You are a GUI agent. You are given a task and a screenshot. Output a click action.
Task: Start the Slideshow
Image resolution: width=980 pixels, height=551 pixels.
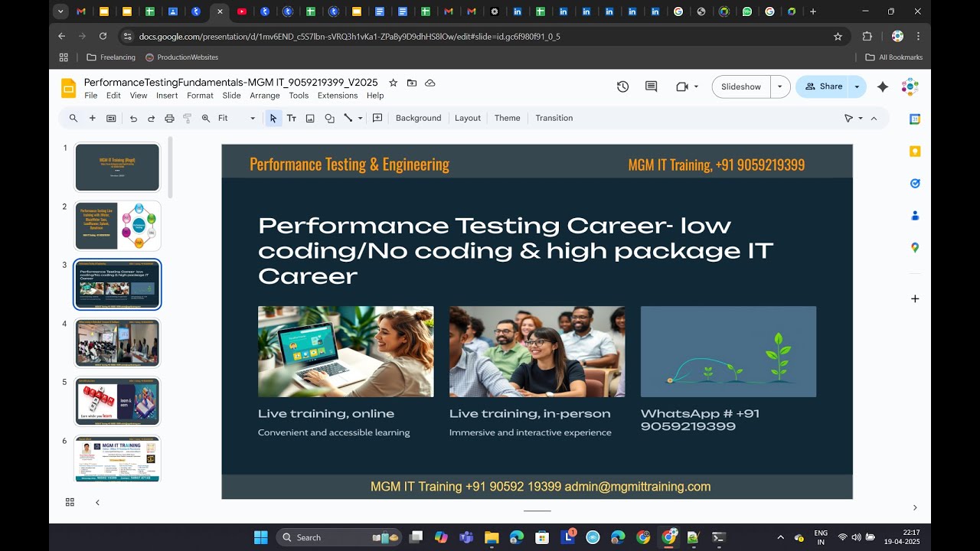pyautogui.click(x=741, y=86)
